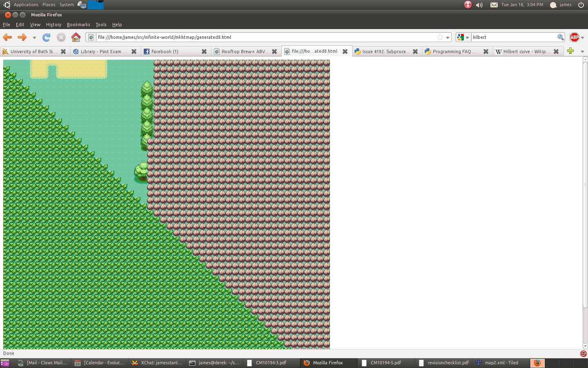Click the vertical page scrollbar
This screenshot has width=588, height=368.
coord(585,184)
